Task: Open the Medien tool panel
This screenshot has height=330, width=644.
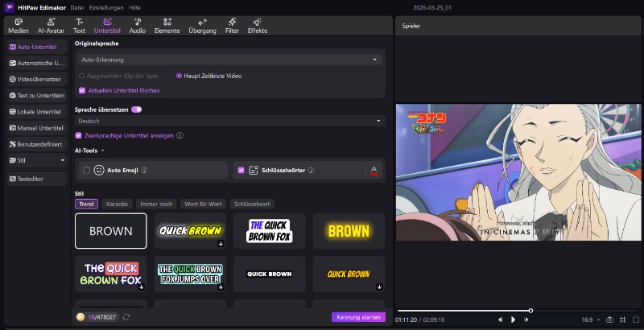Action: (x=19, y=26)
